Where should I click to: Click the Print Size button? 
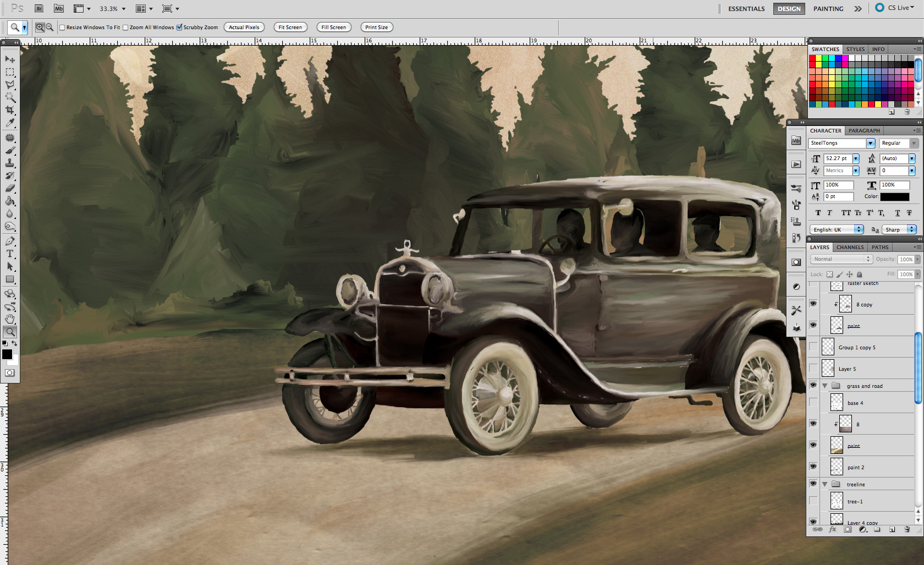377,27
